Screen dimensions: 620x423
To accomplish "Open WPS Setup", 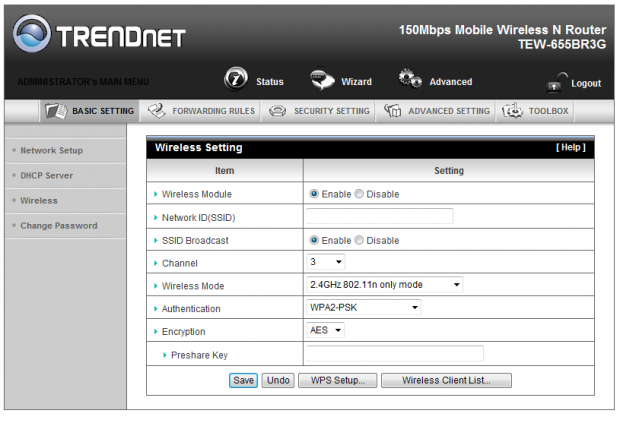I will point(338,380).
